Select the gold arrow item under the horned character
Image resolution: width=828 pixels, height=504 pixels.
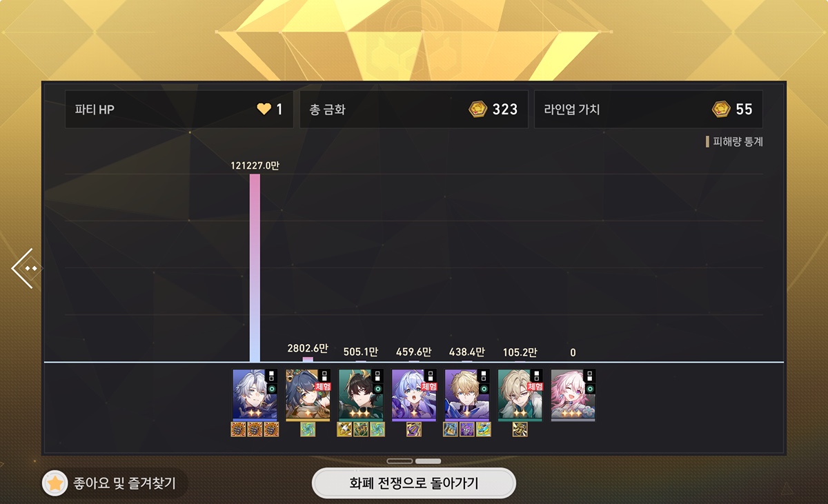point(344,430)
